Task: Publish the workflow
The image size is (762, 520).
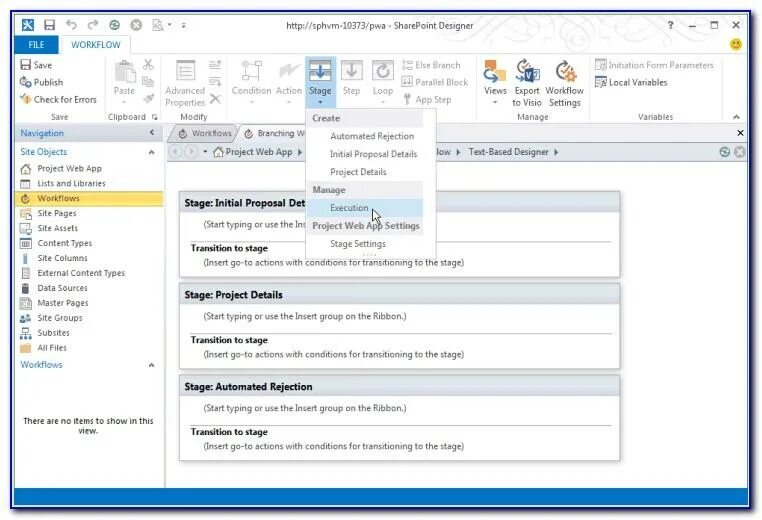Action: [42, 82]
